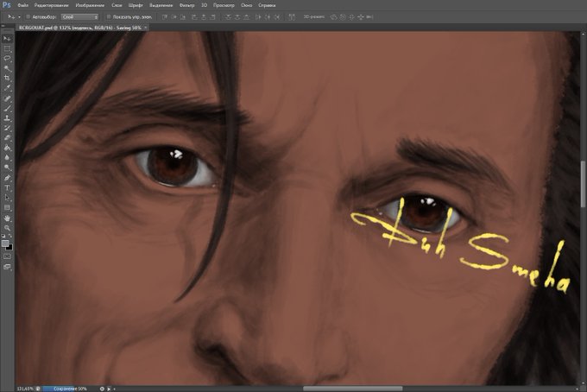The width and height of the screenshot is (587, 392).
Task: Select the Dodge tool
Action: [x=7, y=168]
